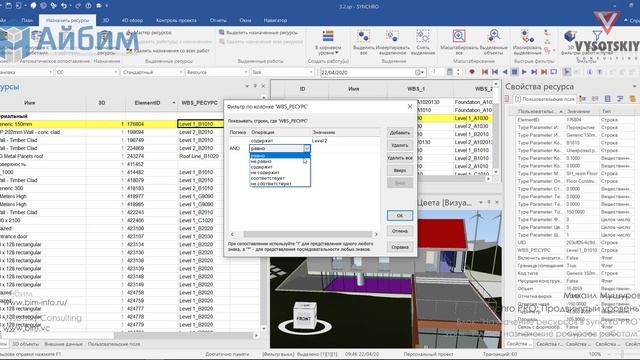Click the Добавить button in filter dialog
This screenshot has width=640, height=360.
400,133
